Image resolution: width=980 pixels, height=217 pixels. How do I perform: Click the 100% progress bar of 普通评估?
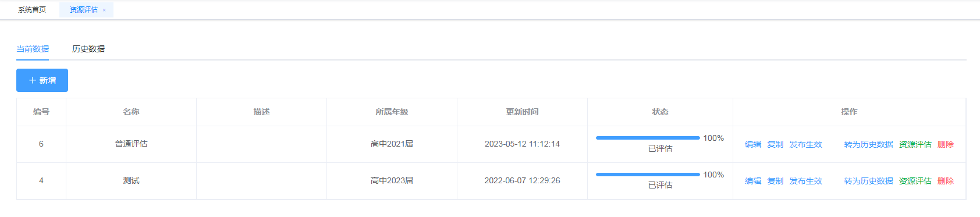click(648, 138)
